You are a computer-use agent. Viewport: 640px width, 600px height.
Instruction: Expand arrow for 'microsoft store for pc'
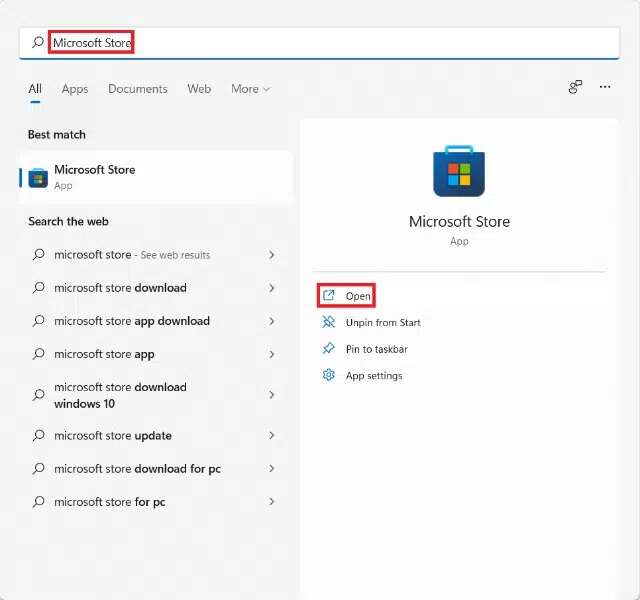coord(271,502)
